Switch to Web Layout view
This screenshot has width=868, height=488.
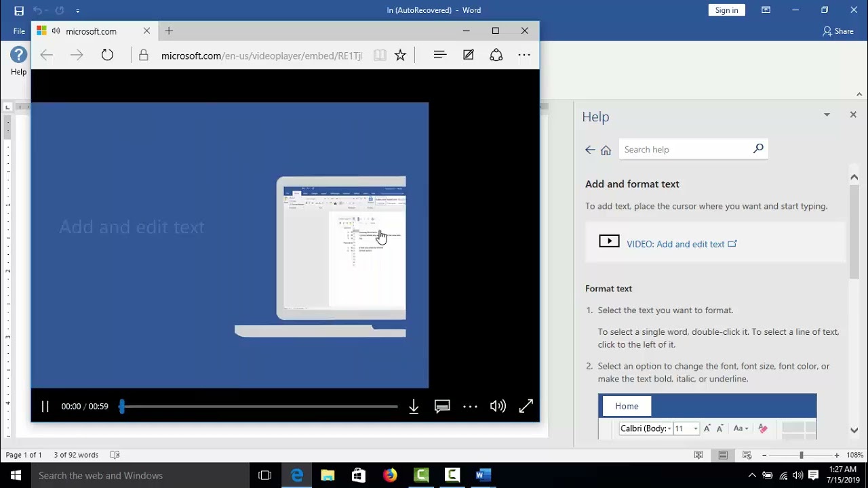click(747, 455)
